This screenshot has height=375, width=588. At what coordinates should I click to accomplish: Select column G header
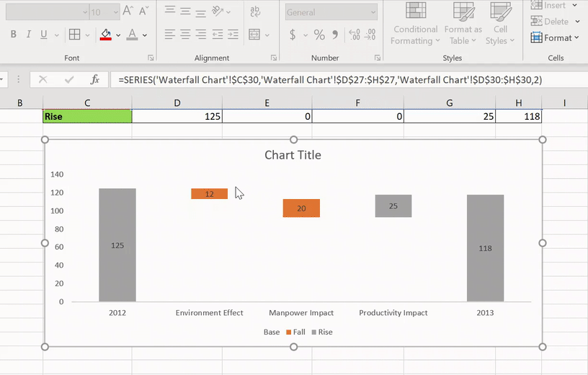[449, 103]
